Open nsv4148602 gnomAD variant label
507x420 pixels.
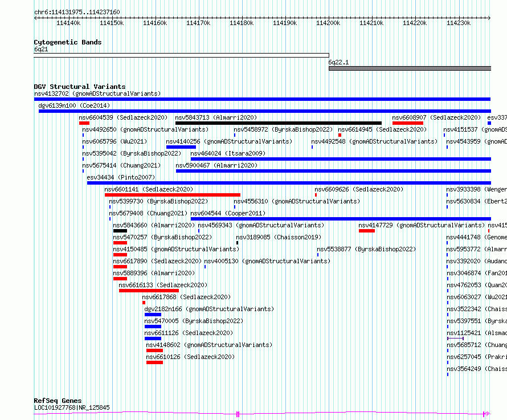pyautogui.click(x=209, y=345)
